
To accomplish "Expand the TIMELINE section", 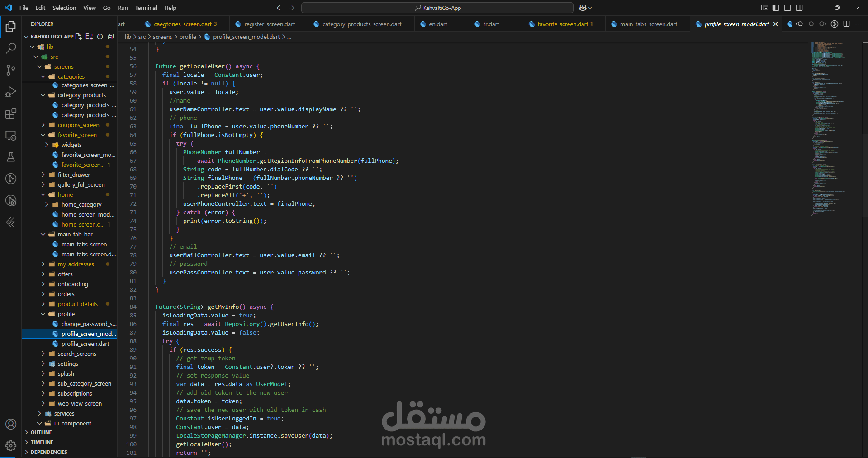I will click(70, 442).
